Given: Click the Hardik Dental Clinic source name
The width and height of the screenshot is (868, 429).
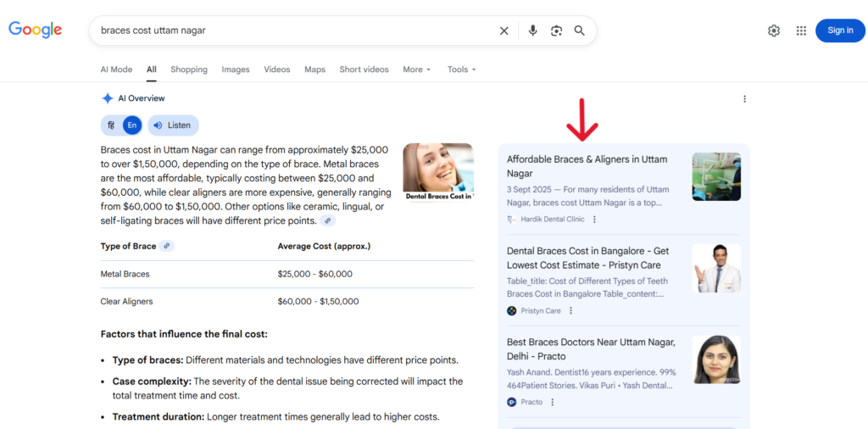Looking at the screenshot, I should tap(553, 220).
